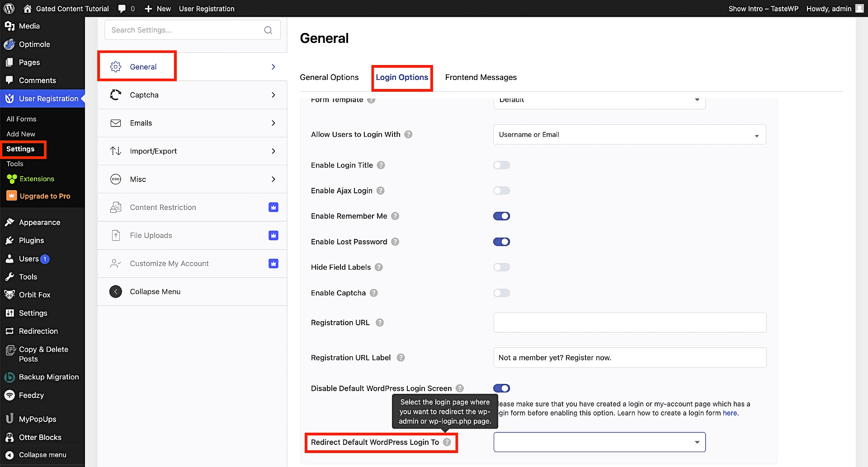Screen dimensions: 868x467
Task: Open the 'here' login form link
Action: [730, 413]
